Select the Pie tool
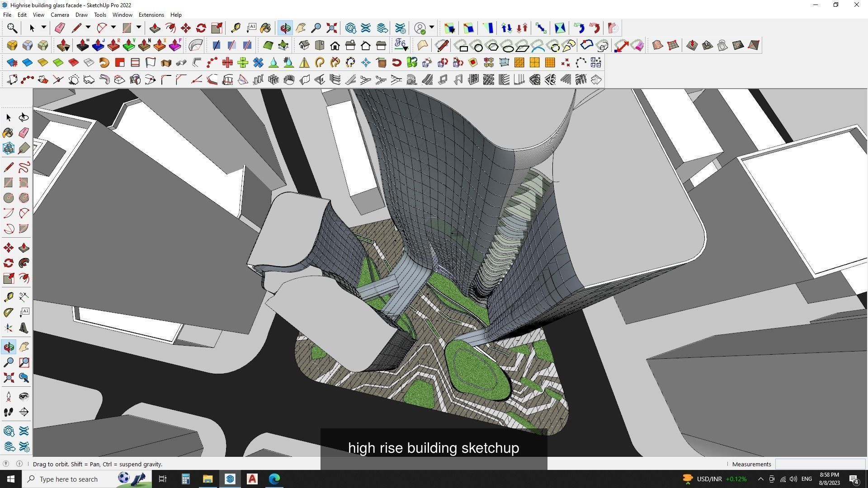 point(24,229)
